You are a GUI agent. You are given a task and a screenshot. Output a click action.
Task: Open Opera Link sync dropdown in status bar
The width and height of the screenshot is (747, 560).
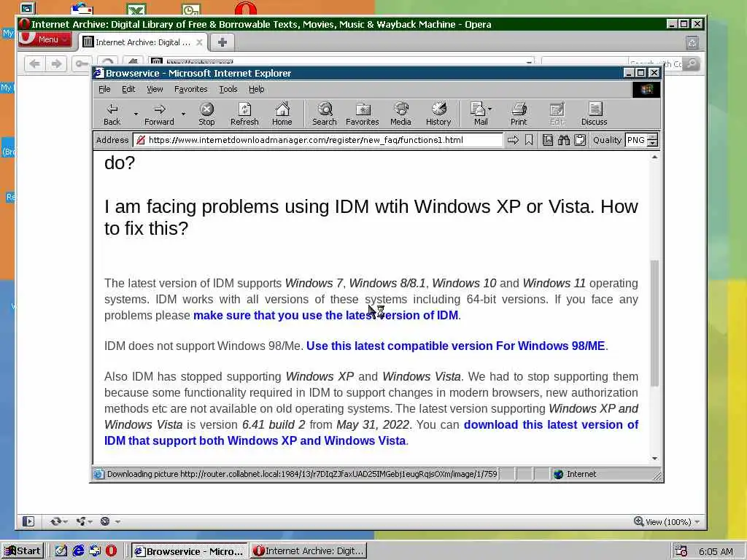coord(59,521)
